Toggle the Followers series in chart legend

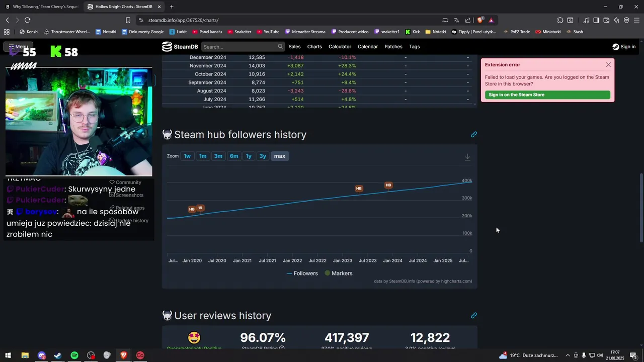click(x=302, y=274)
